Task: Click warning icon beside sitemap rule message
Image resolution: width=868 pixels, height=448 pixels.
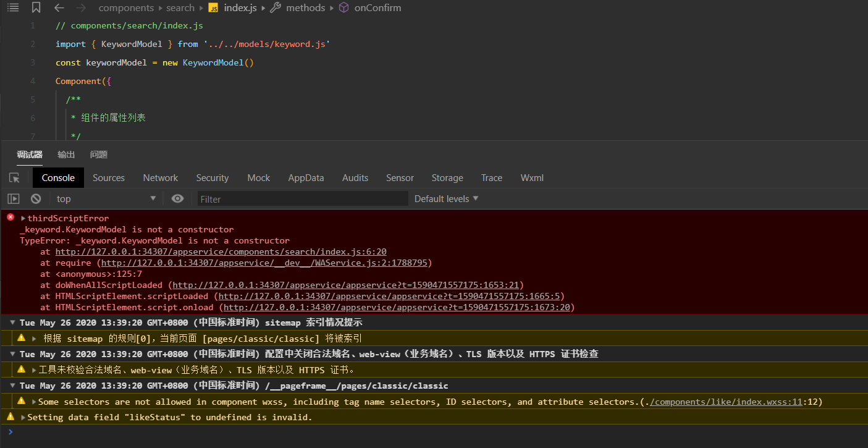Action: [21, 338]
